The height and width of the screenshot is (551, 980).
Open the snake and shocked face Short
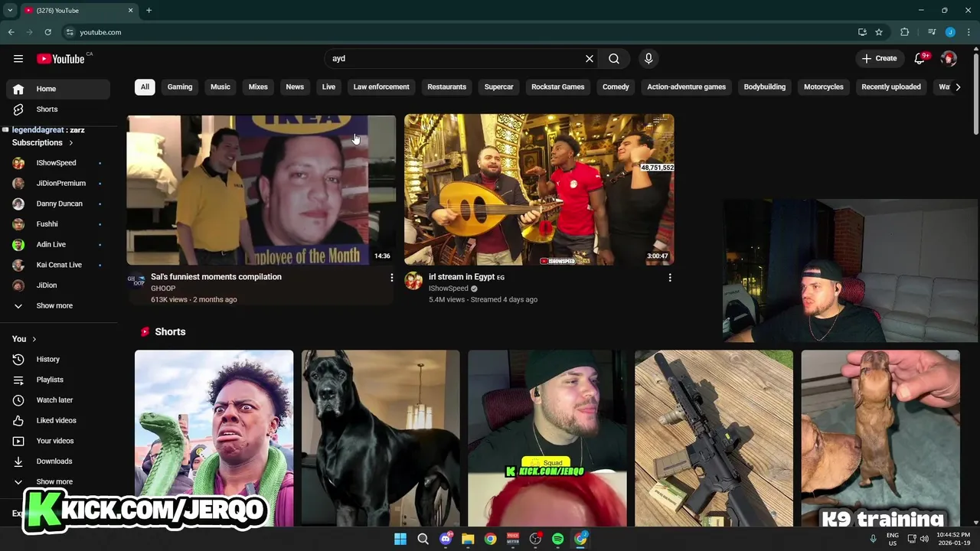[x=214, y=439]
